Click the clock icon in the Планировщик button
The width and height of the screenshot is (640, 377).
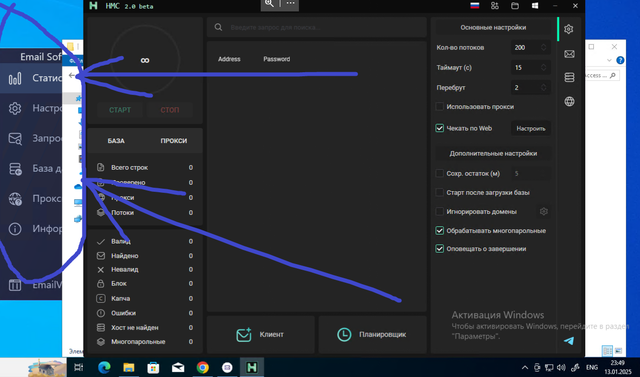coord(344,335)
